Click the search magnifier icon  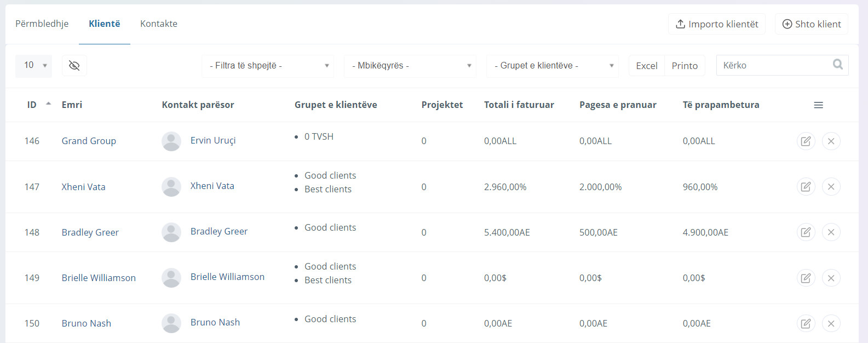click(837, 65)
